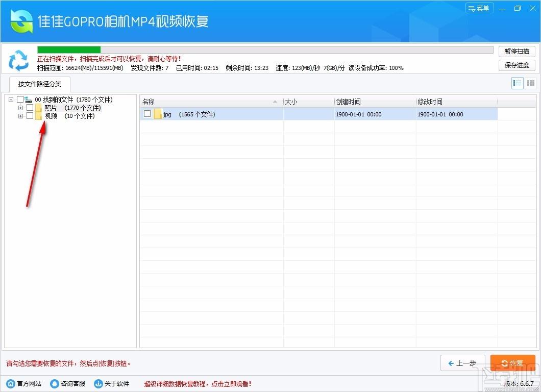Screen dimensions: 541x392
Task: Click the 剩余时间: 13:23 status text
Action: [247, 68]
